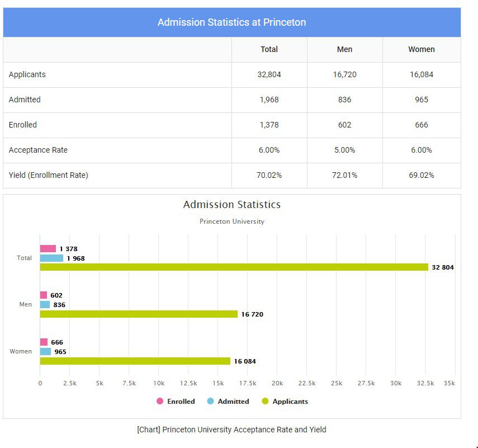Click the Yield (Enrollment Rate) row label
This screenshot has width=478, height=448.
click(x=49, y=175)
